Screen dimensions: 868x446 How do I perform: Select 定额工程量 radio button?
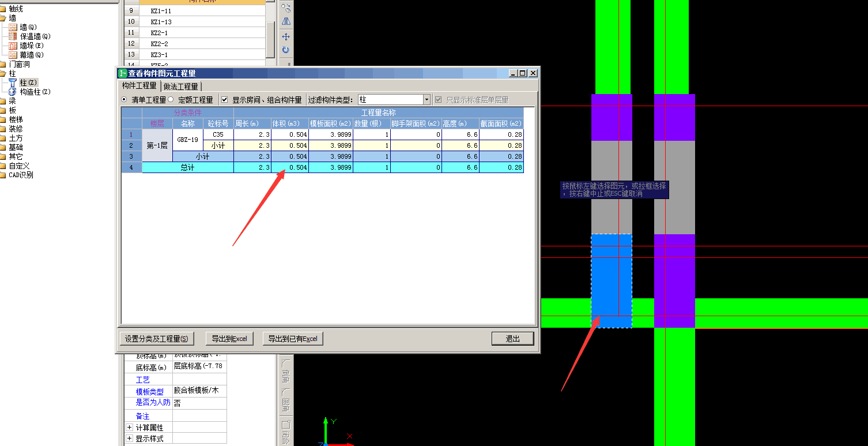click(171, 99)
